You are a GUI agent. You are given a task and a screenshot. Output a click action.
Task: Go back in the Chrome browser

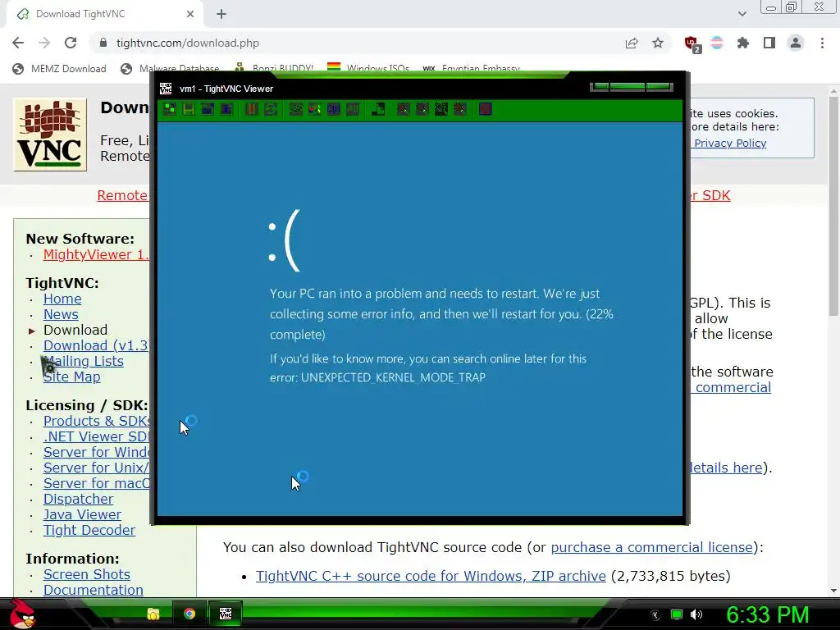click(x=18, y=43)
